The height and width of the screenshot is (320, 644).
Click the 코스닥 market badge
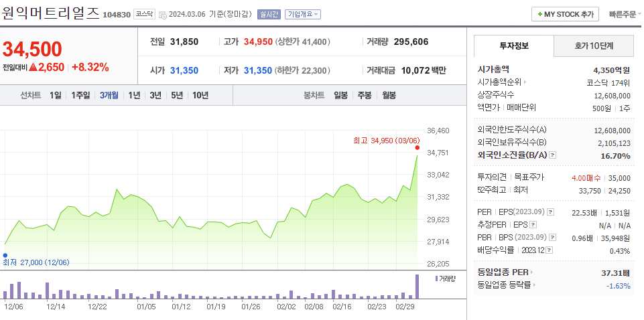pyautogui.click(x=145, y=14)
